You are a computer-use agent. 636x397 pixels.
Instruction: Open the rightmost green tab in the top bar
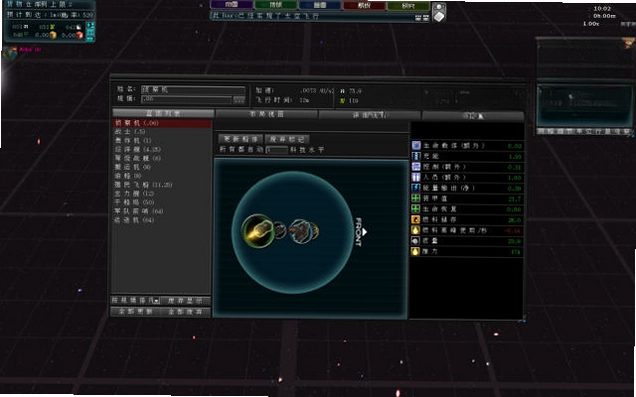[x=408, y=6]
